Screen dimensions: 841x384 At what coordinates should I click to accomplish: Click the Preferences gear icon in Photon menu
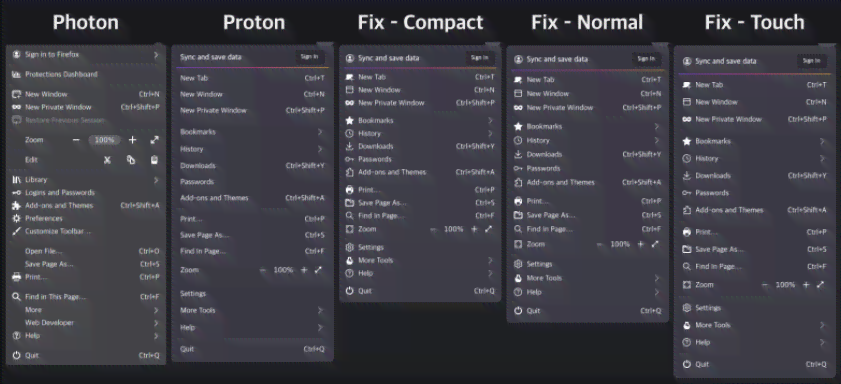coord(16,218)
